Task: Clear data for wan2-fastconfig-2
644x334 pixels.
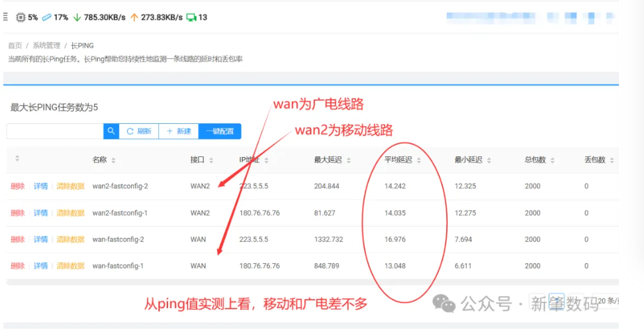Action: click(70, 186)
